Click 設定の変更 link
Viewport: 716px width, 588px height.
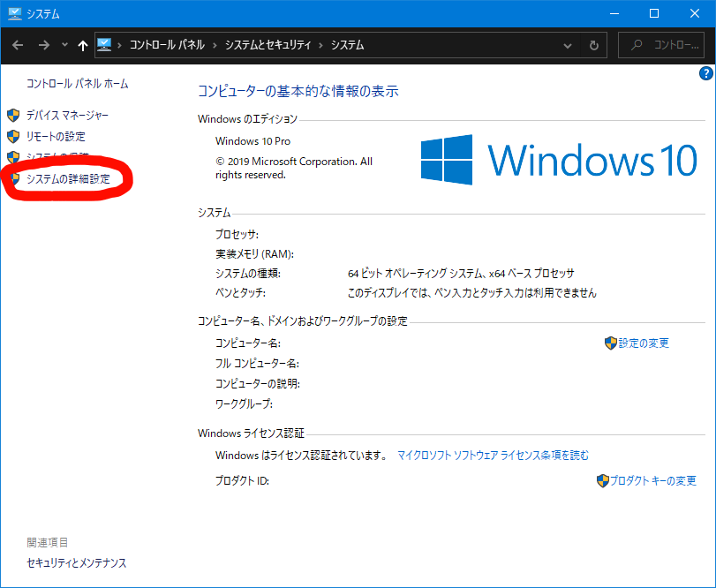(644, 343)
